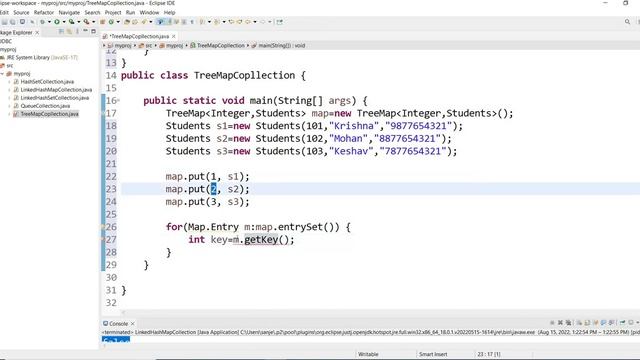The width and height of the screenshot is (640, 360).
Task: Open QueueCollection.java in Package Explorer
Action: [x=45, y=106]
